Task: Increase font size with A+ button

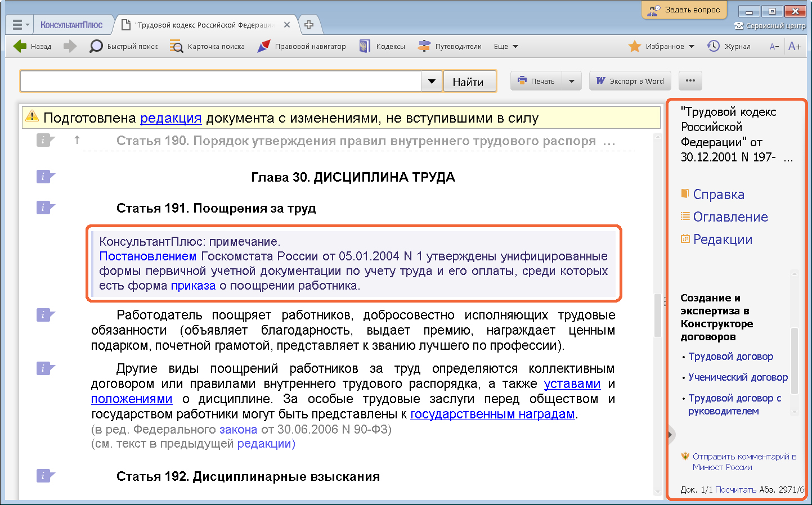Action: pyautogui.click(x=795, y=46)
